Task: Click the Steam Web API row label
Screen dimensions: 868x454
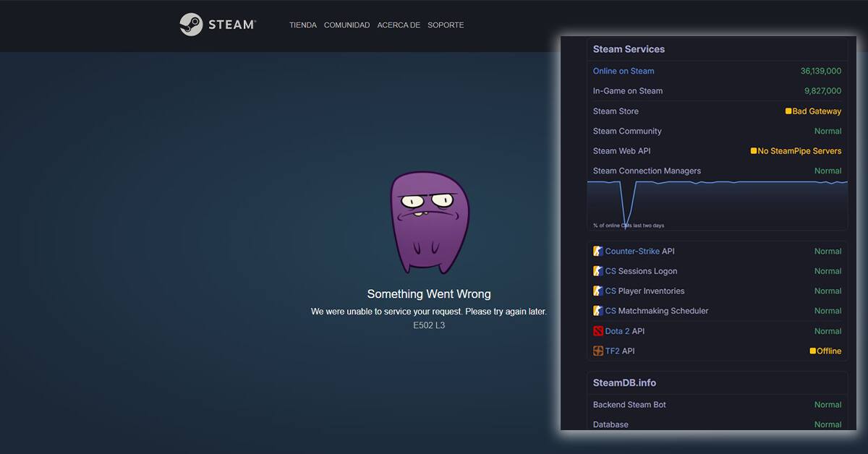Action: coord(622,151)
